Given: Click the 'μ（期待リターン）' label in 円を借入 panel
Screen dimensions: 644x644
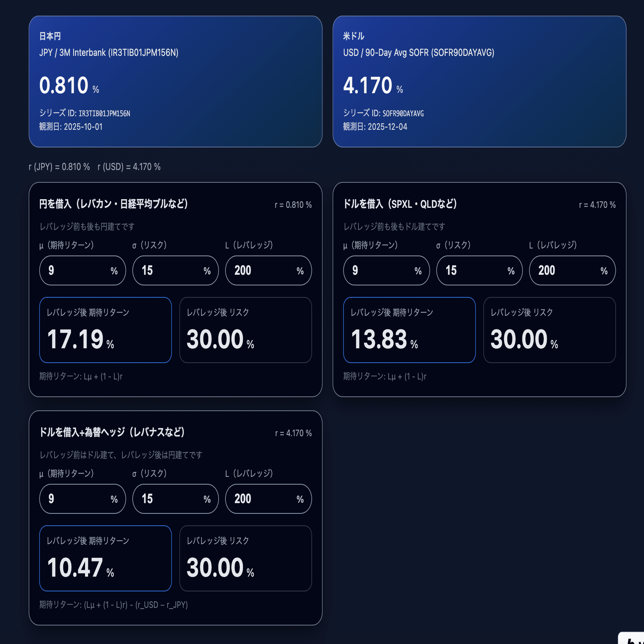Looking at the screenshot, I should [x=67, y=245].
